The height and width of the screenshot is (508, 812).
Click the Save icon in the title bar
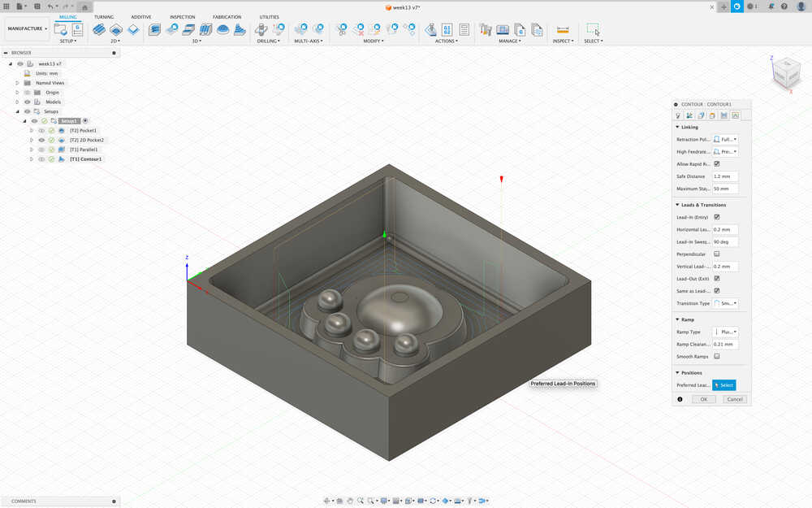point(37,7)
